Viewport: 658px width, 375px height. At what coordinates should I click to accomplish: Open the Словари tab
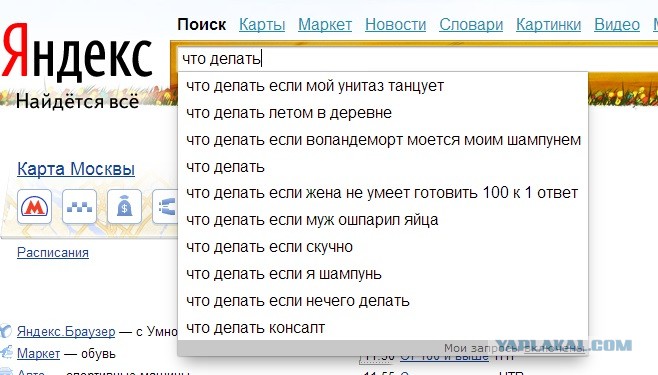coord(471,24)
